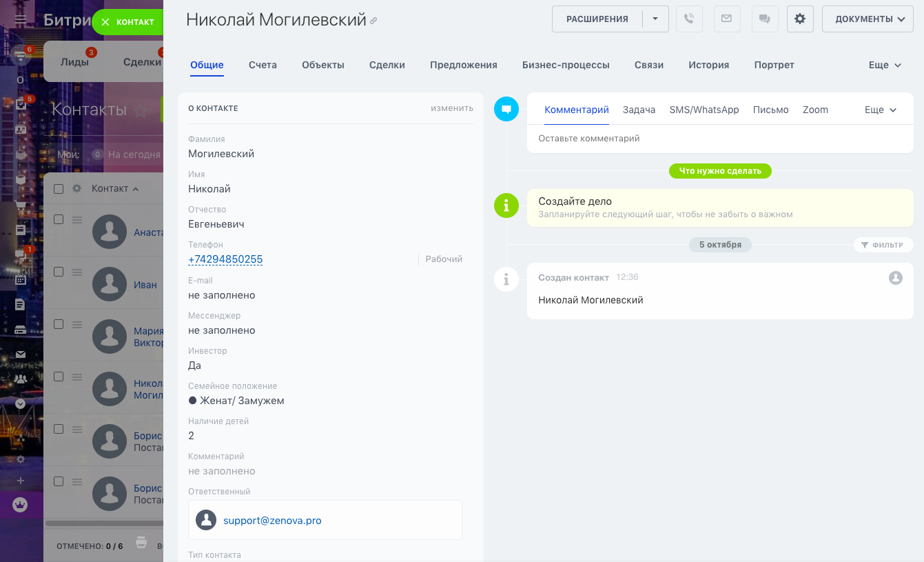The width and height of the screenshot is (924, 562).
Task: Open Лиды in background CRM menu
Action: (x=75, y=62)
